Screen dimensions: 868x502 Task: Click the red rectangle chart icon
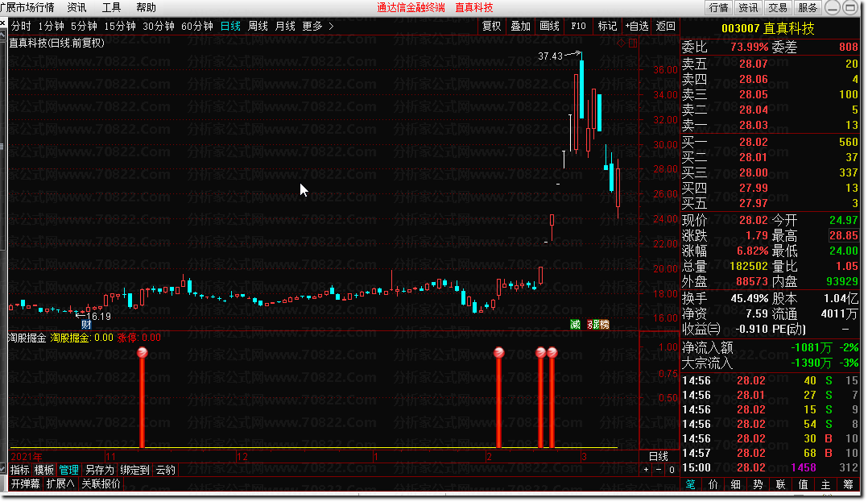633,43
